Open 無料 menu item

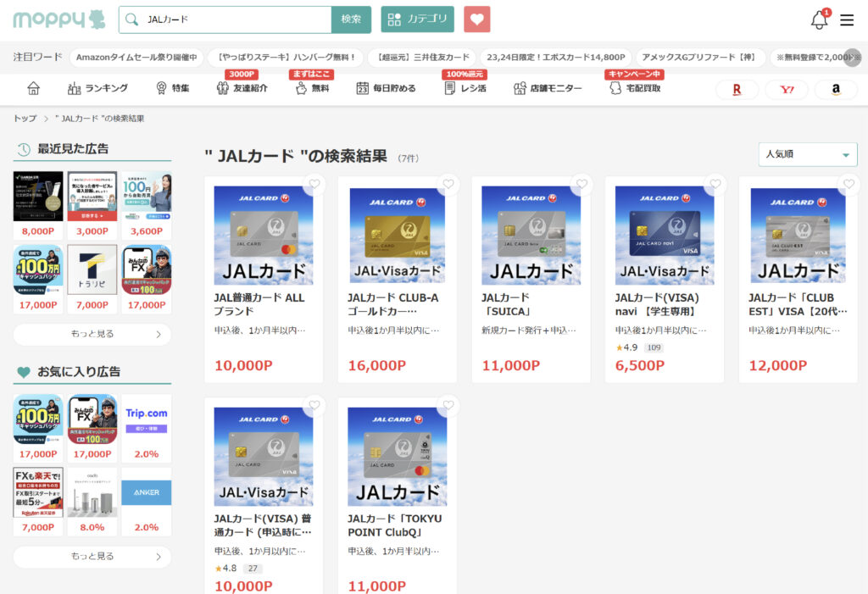click(313, 88)
